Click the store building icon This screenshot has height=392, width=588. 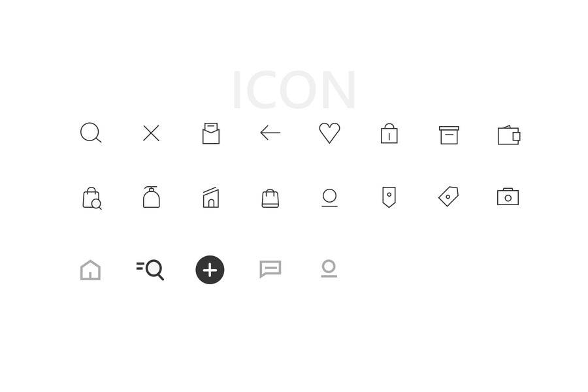click(211, 197)
